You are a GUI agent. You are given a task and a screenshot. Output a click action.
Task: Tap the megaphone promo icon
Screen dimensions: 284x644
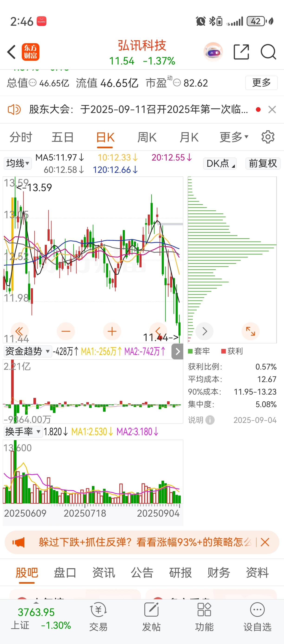coord(19,542)
